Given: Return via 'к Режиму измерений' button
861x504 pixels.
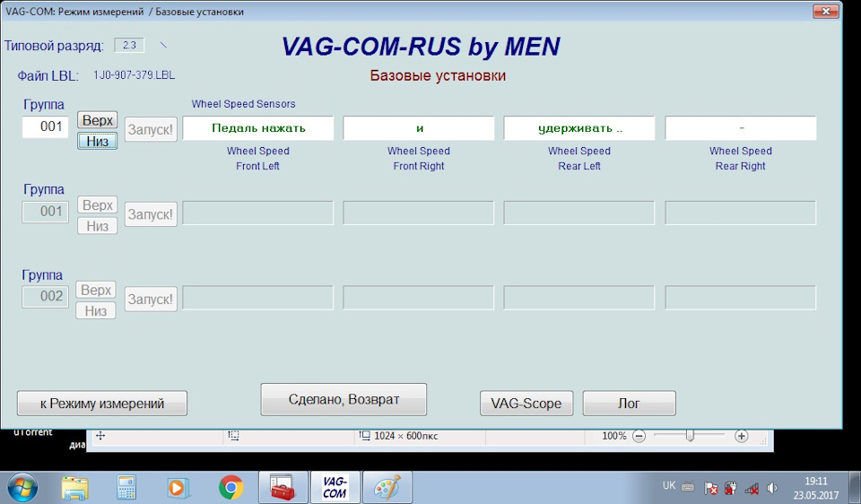Looking at the screenshot, I should click(x=102, y=404).
